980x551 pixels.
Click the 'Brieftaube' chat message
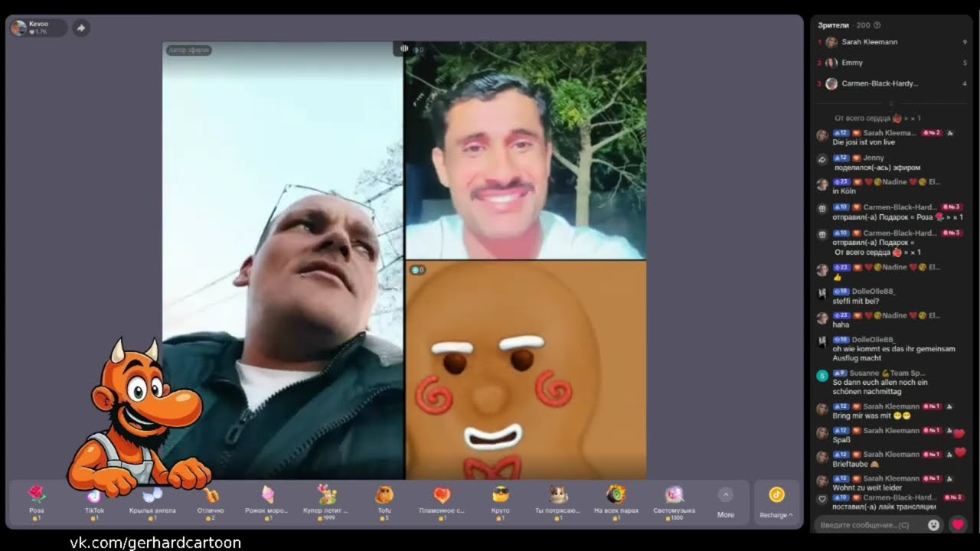[855, 464]
